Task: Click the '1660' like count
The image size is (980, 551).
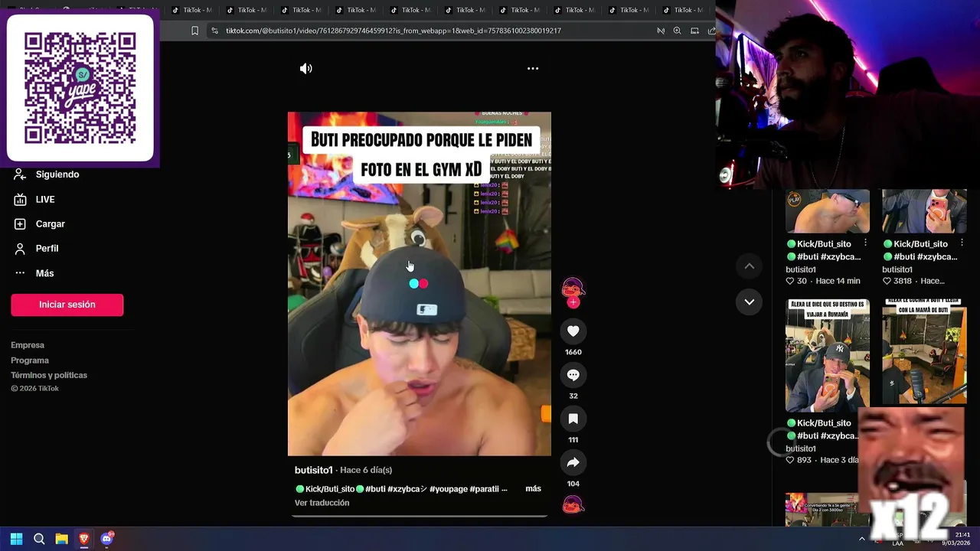Action: (x=573, y=352)
